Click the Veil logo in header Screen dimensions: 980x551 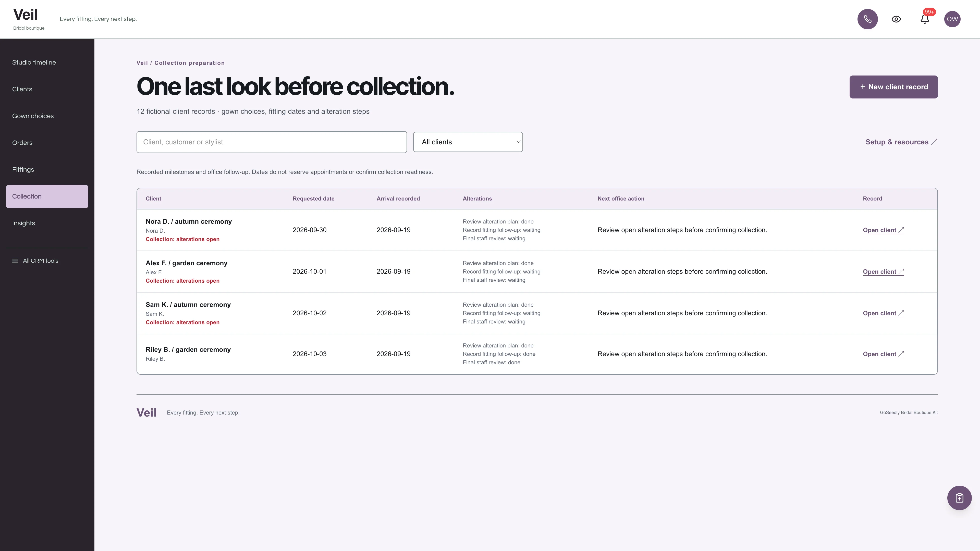(26, 15)
